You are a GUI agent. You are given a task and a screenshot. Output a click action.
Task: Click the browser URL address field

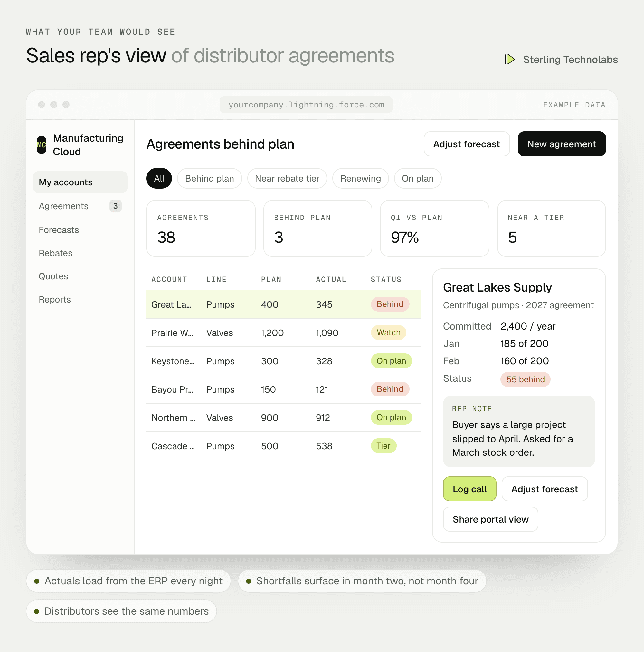(306, 105)
